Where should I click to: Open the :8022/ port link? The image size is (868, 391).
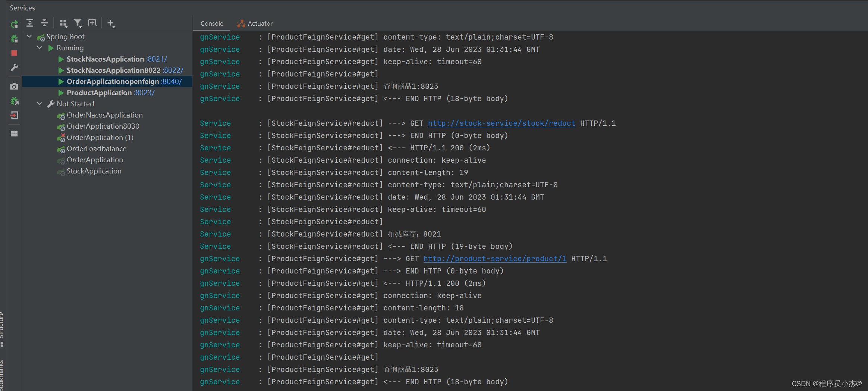coord(173,70)
